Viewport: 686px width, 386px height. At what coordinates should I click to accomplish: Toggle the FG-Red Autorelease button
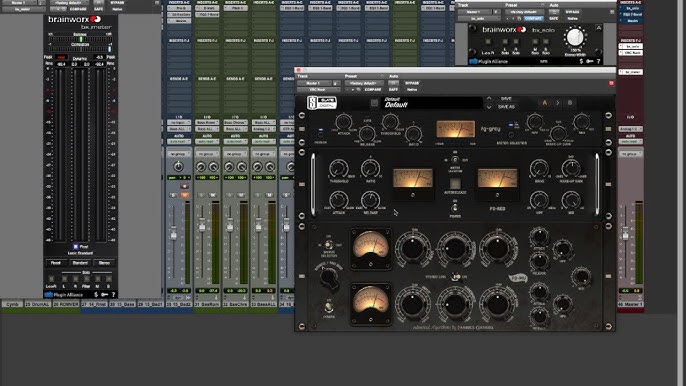455,183
